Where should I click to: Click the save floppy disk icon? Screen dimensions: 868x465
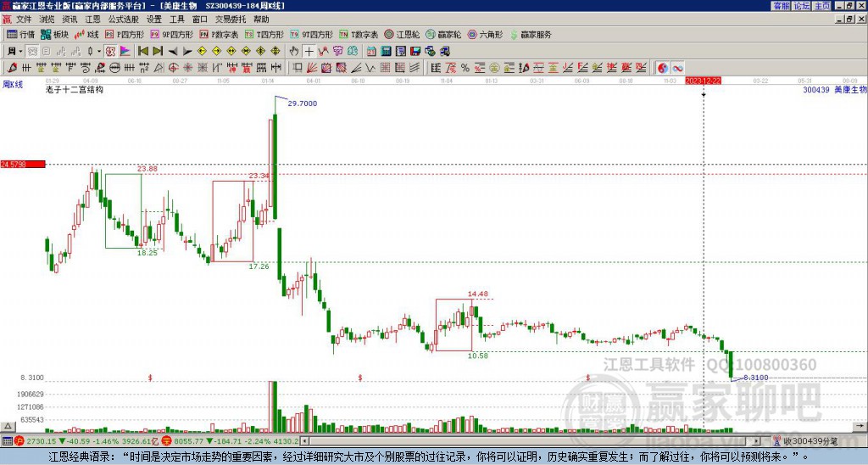(x=415, y=52)
